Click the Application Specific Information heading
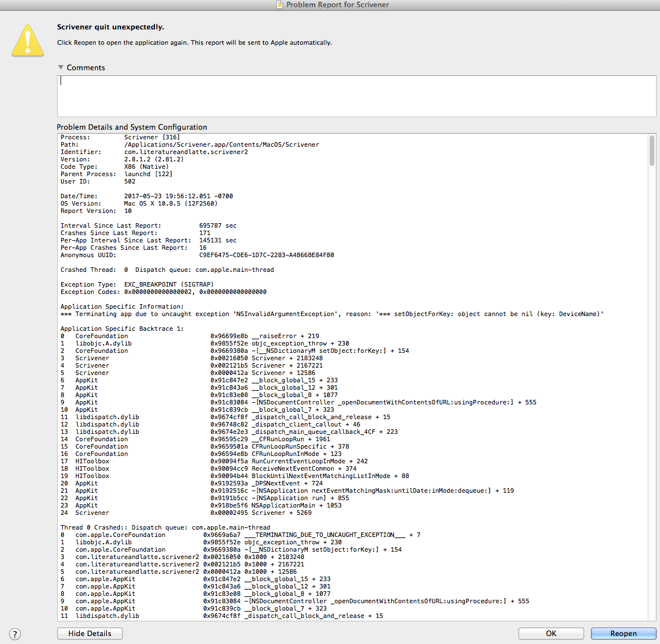 pyautogui.click(x=122, y=306)
